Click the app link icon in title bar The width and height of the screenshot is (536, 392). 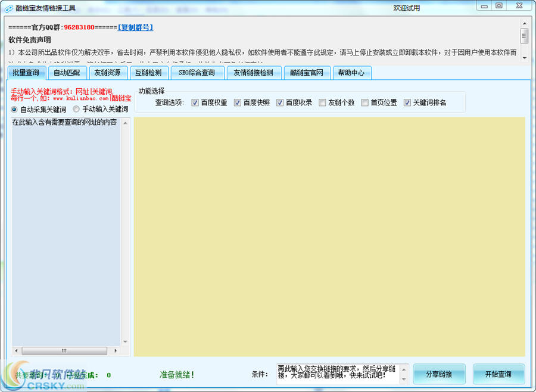(8, 8)
